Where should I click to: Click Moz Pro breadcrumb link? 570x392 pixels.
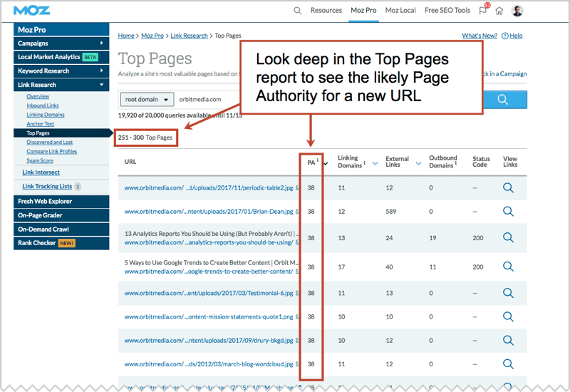[x=152, y=36]
